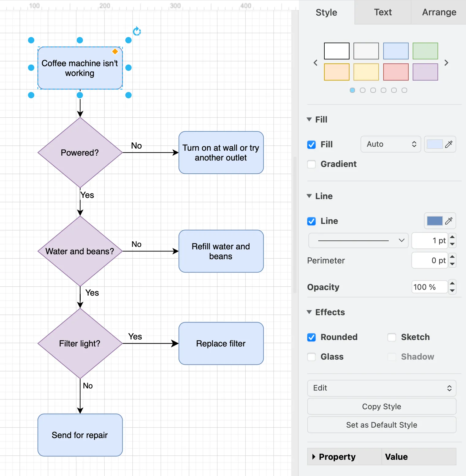The height and width of the screenshot is (476, 466).
Task: Click the Perimeter value field
Action: click(430, 260)
